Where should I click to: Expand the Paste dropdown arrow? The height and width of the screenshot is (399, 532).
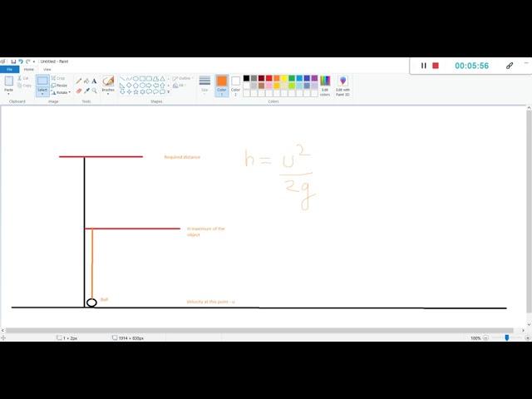pos(8,94)
